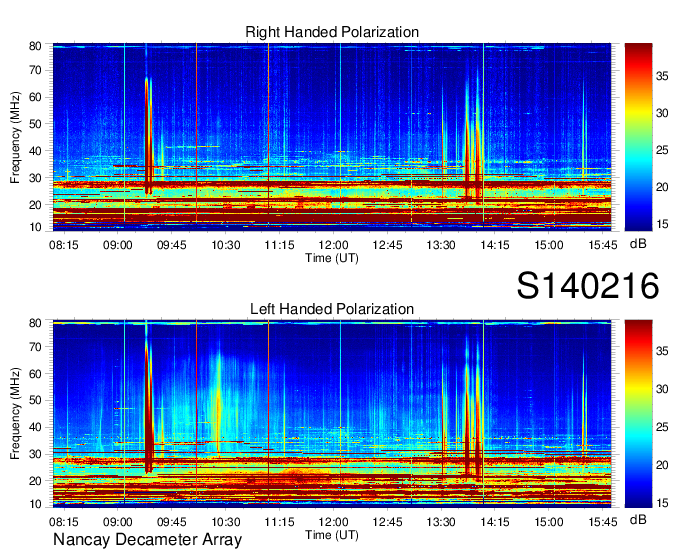Click '20' dB tick on left-handed colorbar
680x552 pixels.
(662, 465)
